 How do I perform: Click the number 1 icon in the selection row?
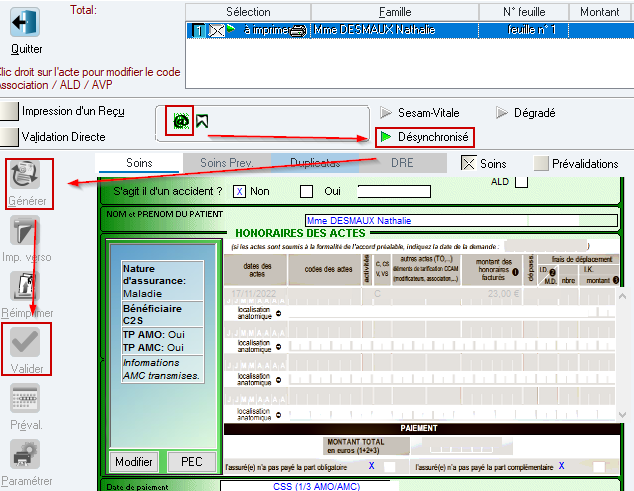[x=199, y=31]
